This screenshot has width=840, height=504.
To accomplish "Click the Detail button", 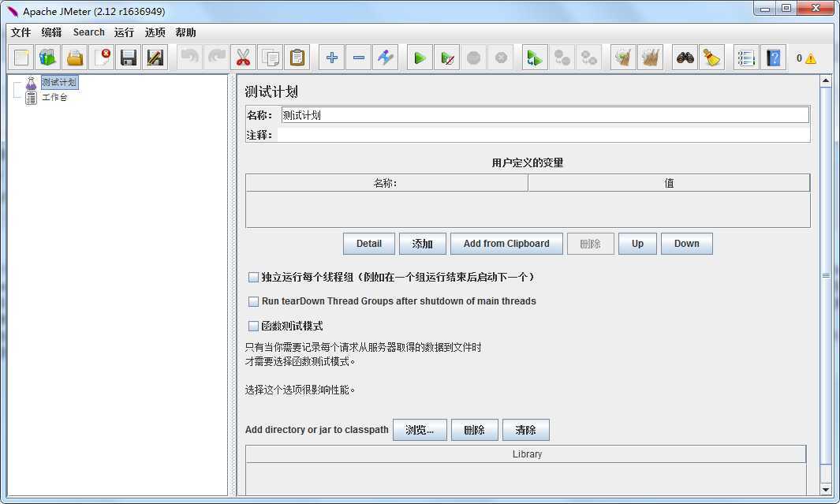I will (369, 244).
